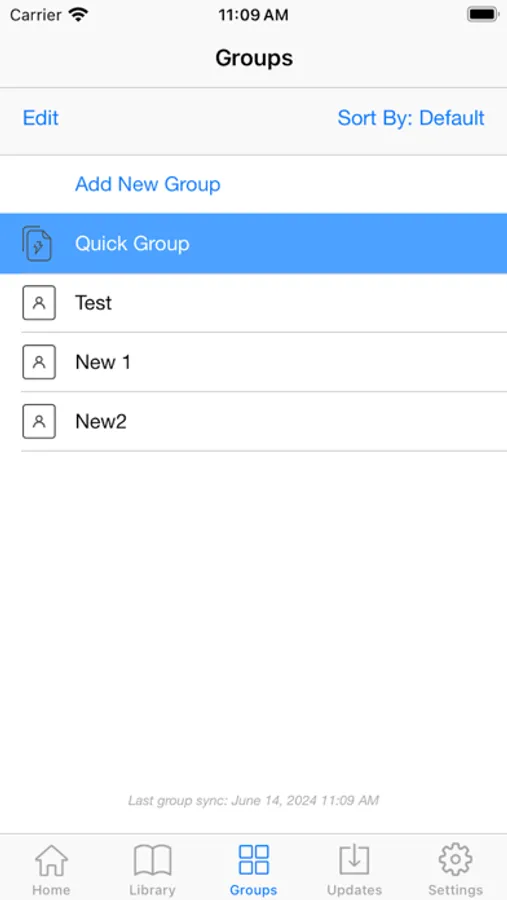Open the Test group name
Viewport: 507px width, 900px height.
pyautogui.click(x=94, y=303)
